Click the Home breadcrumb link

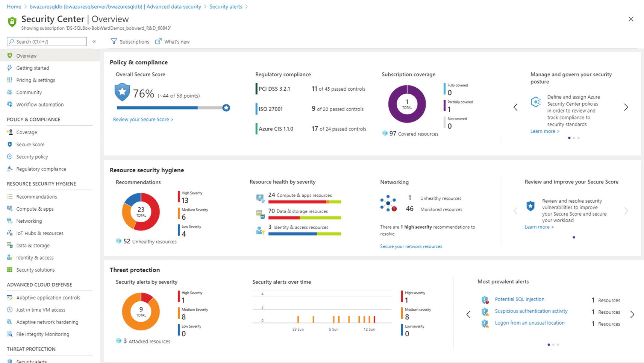click(x=14, y=7)
